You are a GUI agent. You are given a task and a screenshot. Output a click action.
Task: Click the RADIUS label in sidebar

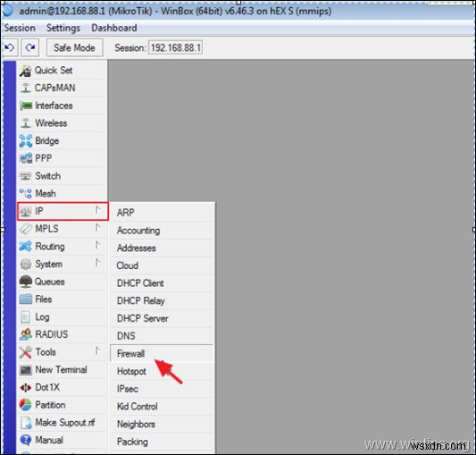[x=52, y=334]
